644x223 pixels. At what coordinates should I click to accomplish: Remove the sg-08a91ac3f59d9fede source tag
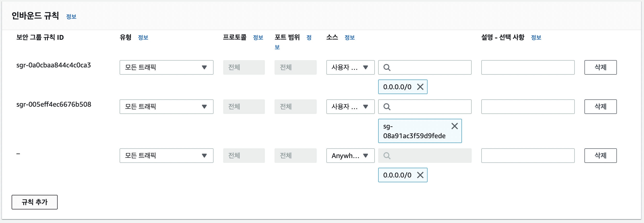[x=454, y=126]
